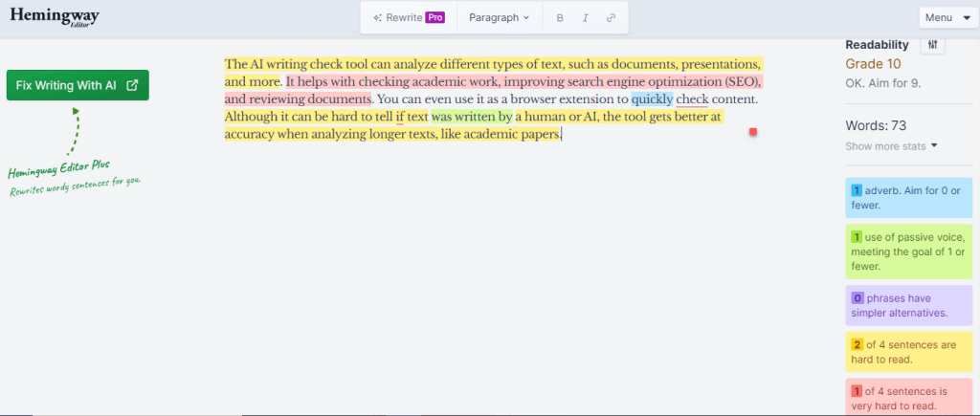
Task: Click the insert link icon
Action: coord(611,17)
